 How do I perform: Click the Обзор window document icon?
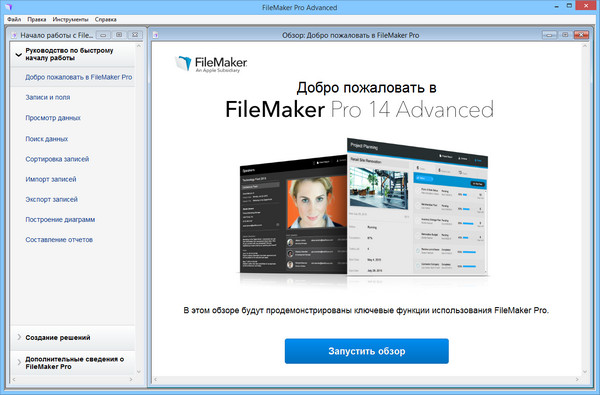tap(155, 35)
